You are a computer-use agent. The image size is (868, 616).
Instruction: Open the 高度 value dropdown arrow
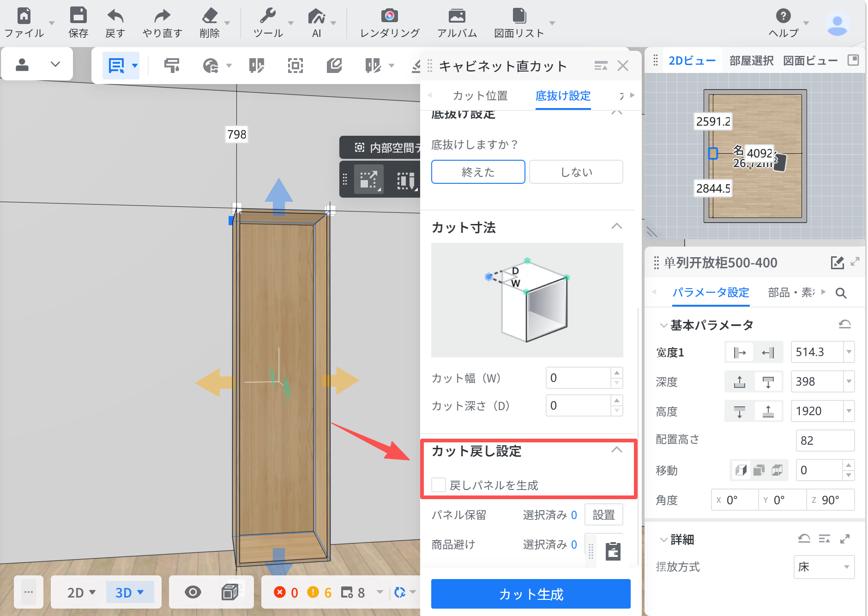coord(849,411)
